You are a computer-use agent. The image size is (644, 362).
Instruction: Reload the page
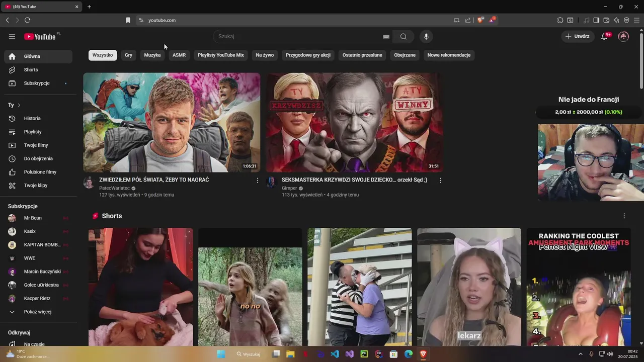(27, 20)
